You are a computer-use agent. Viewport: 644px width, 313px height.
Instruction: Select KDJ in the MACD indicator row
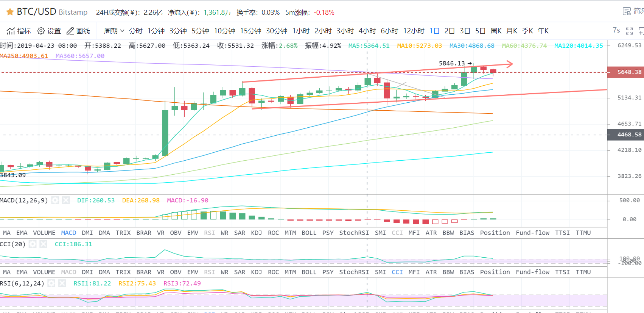click(256, 233)
